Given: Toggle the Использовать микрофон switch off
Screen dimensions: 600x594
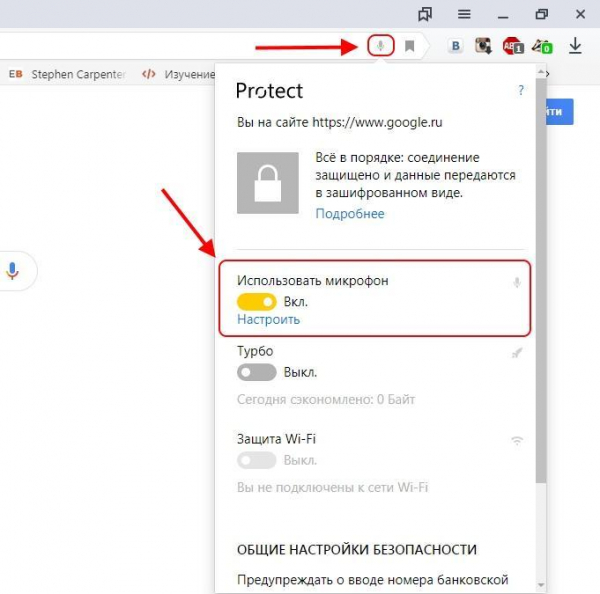Looking at the screenshot, I should point(257,302).
